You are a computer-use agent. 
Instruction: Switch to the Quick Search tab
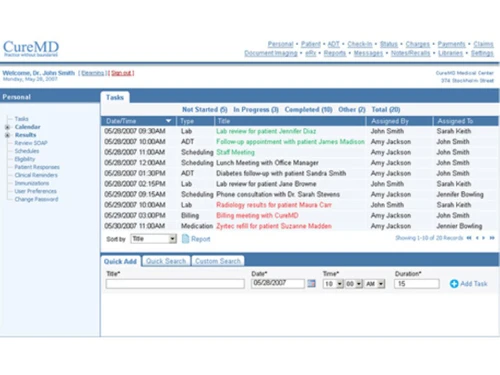(x=166, y=261)
